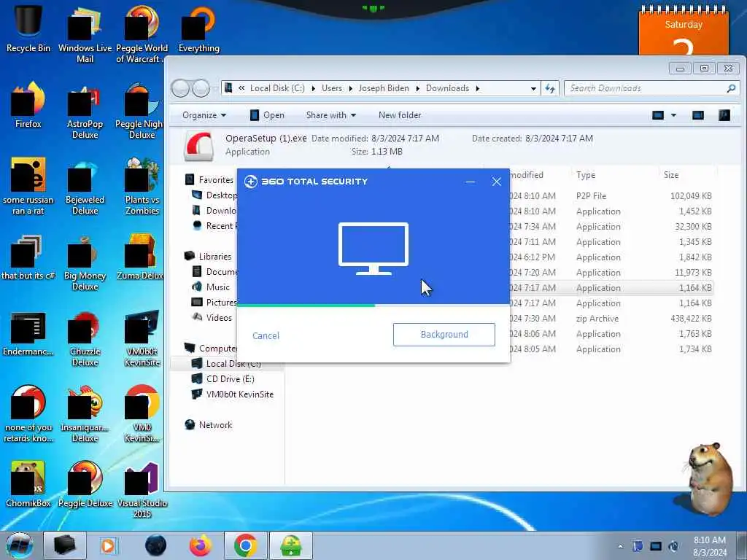Click the Open toolbar button

coord(267,115)
